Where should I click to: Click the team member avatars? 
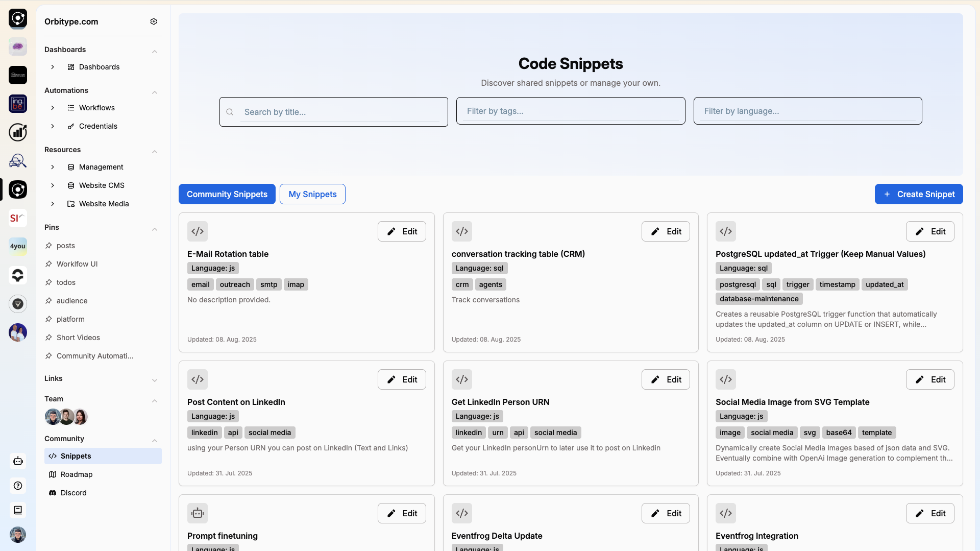point(66,417)
